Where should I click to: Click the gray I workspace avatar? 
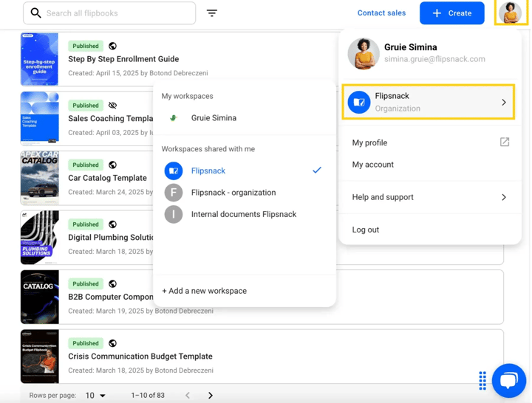(x=174, y=214)
